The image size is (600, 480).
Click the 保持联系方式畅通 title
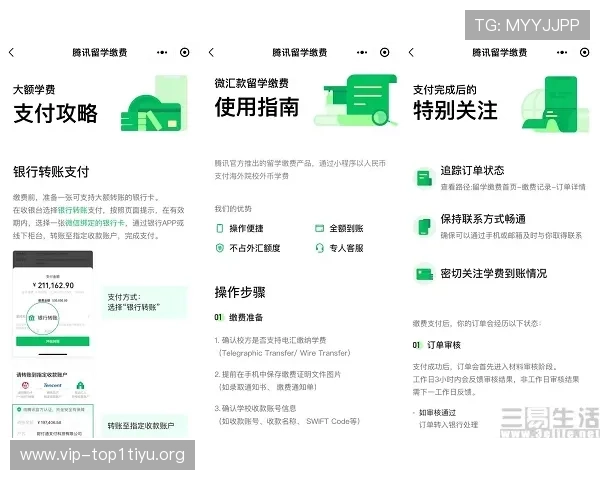(x=483, y=219)
